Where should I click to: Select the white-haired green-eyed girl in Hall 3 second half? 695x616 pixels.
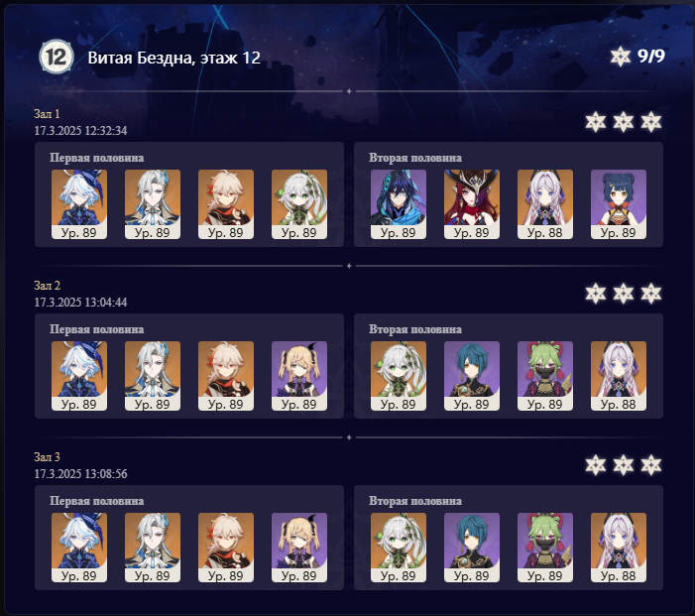398,548
